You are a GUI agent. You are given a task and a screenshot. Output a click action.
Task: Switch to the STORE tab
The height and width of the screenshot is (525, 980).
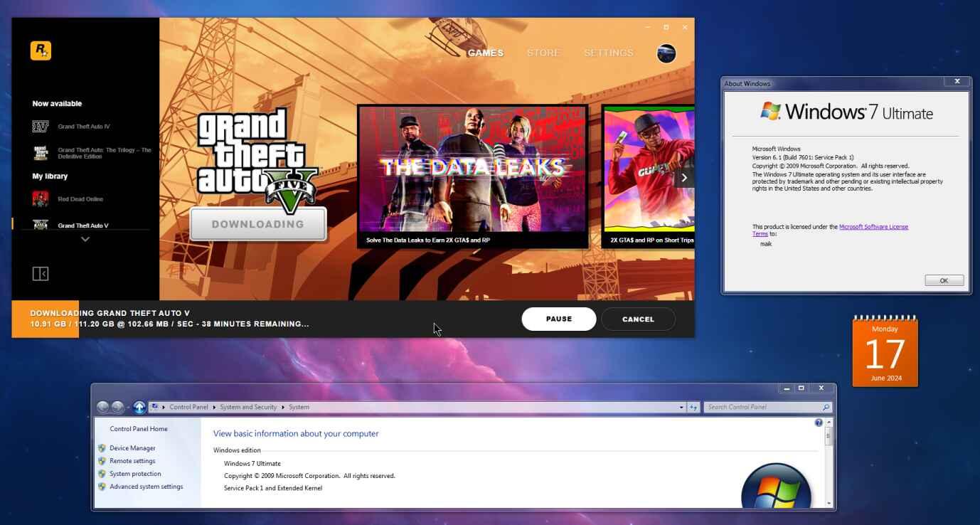pos(543,53)
